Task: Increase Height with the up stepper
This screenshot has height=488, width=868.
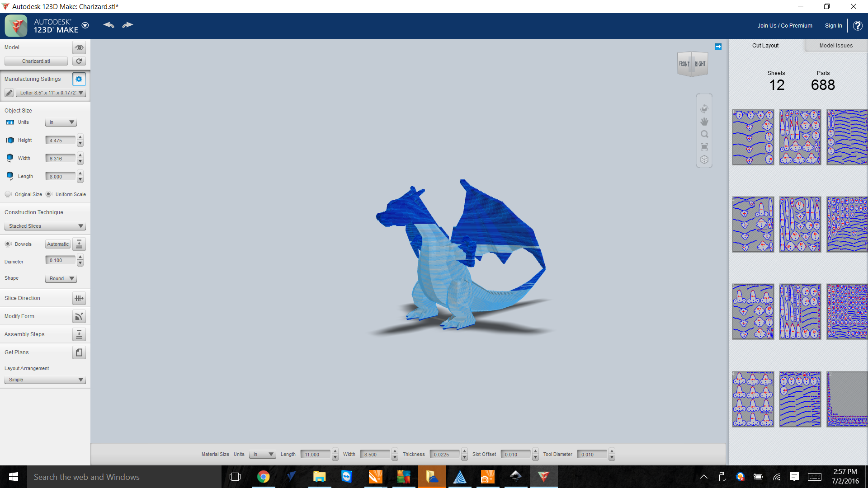Action: 80,137
